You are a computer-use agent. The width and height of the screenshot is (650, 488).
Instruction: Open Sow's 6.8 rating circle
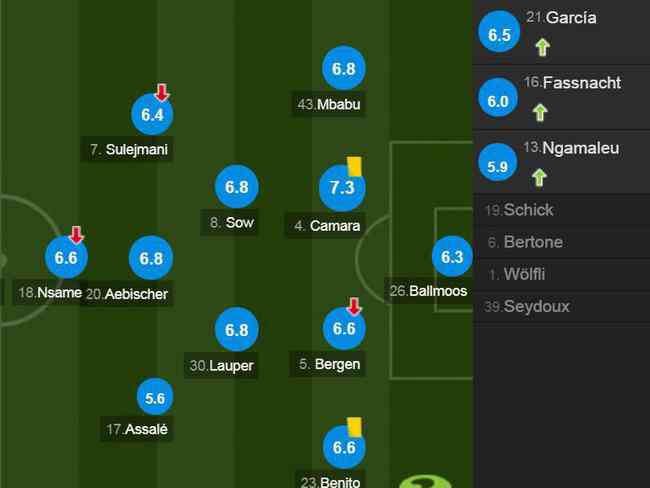pyautogui.click(x=237, y=187)
